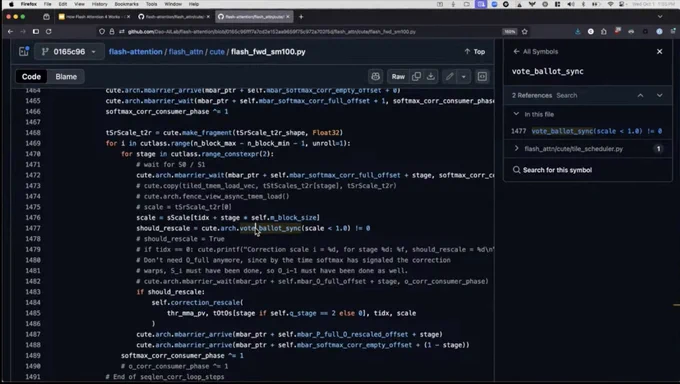Image resolution: width=680 pixels, height=384 pixels.
Task: Download the raw file icon
Action: [x=431, y=76]
